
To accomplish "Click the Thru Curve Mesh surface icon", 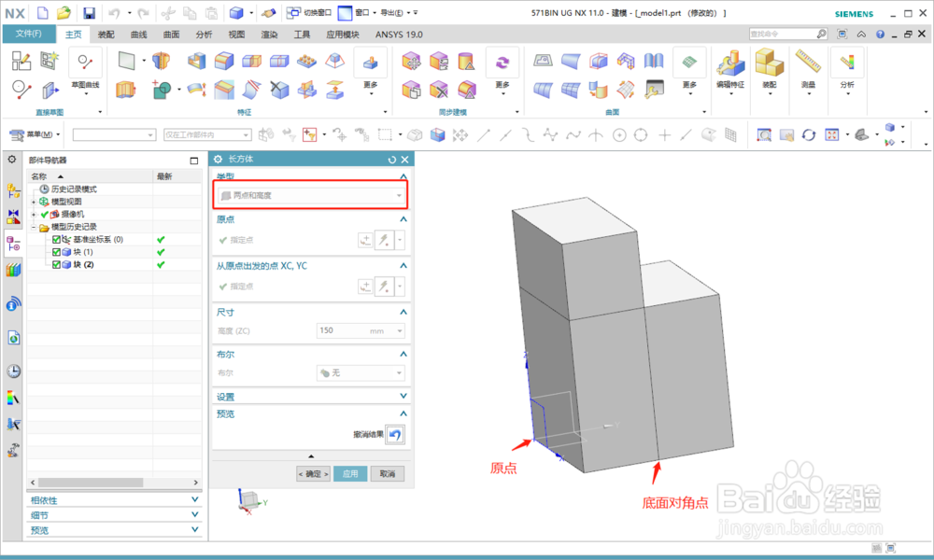I will (x=572, y=90).
